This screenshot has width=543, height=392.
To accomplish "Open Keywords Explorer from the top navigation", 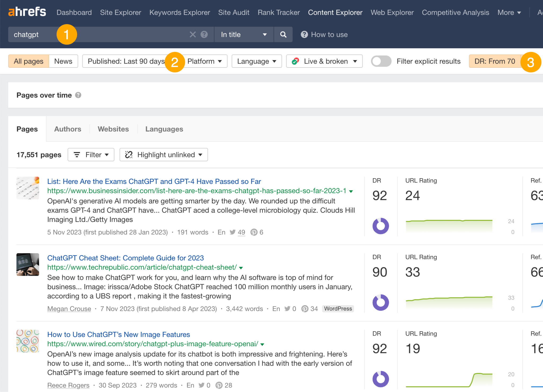I will click(179, 12).
